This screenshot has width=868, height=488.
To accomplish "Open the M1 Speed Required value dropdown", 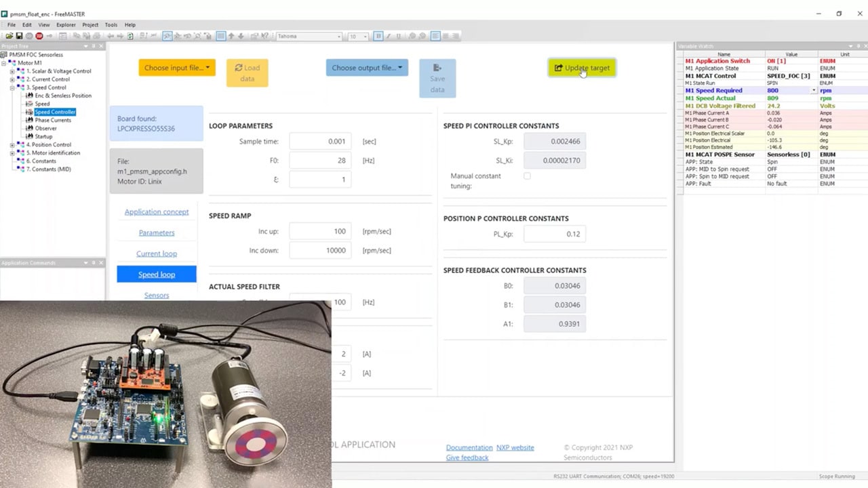I will pyautogui.click(x=814, y=91).
